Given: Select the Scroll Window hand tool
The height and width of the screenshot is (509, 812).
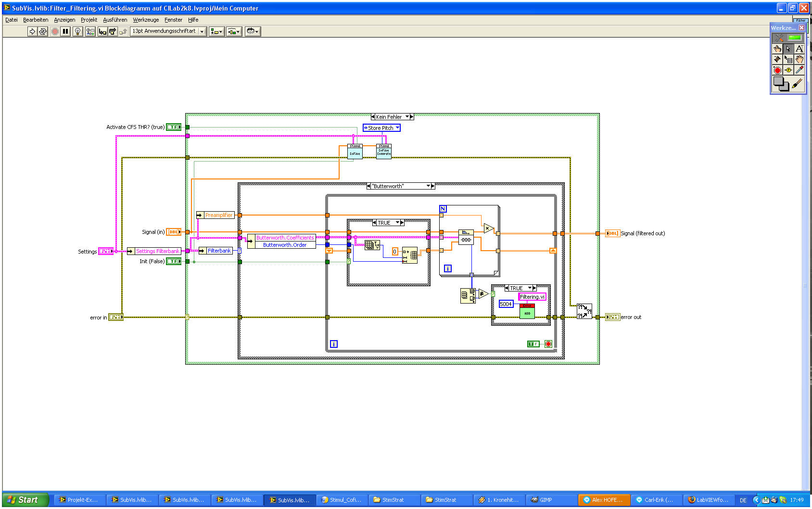Looking at the screenshot, I should coord(799,59).
